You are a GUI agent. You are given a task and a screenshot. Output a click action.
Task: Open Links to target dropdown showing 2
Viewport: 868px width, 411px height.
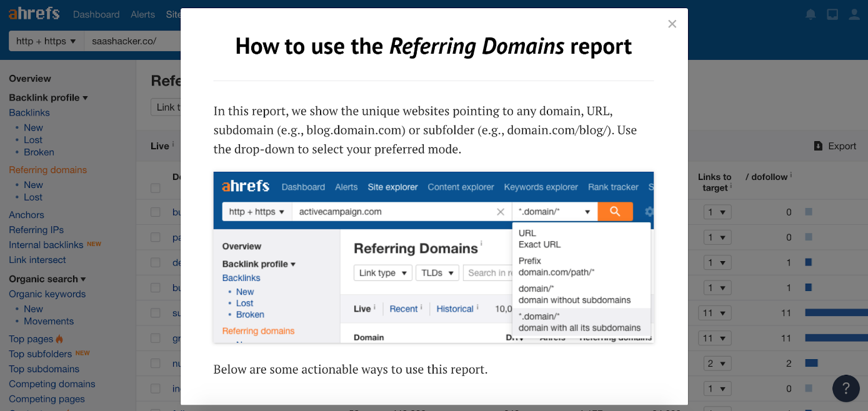[x=717, y=363]
